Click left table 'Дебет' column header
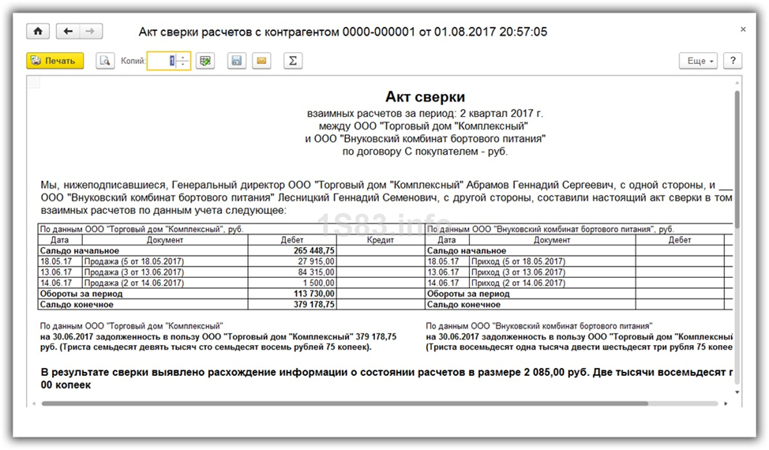This screenshot has height=450, width=769. [292, 240]
